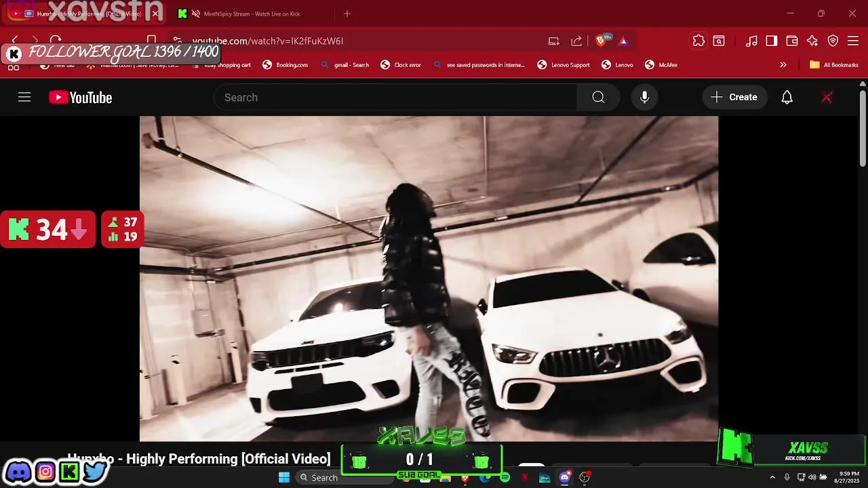
Task: Close the Hunxho YouTube tab
Action: click(155, 14)
